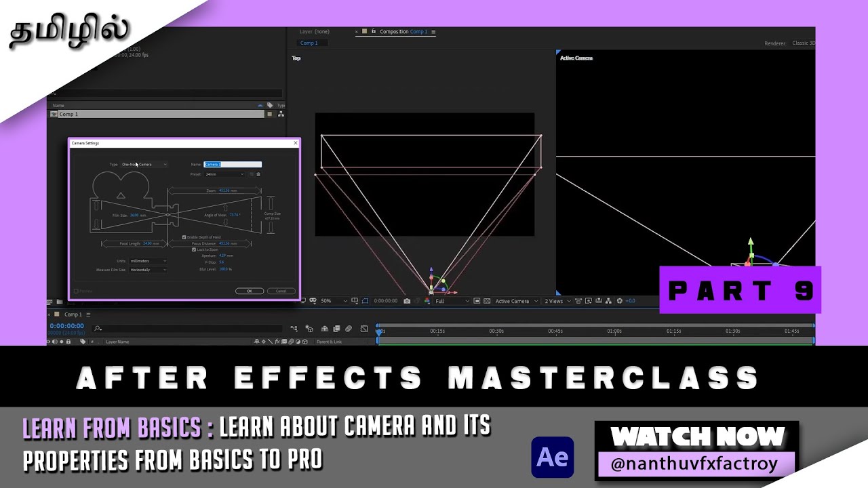Close the Camera Settings dialog

tap(296, 143)
